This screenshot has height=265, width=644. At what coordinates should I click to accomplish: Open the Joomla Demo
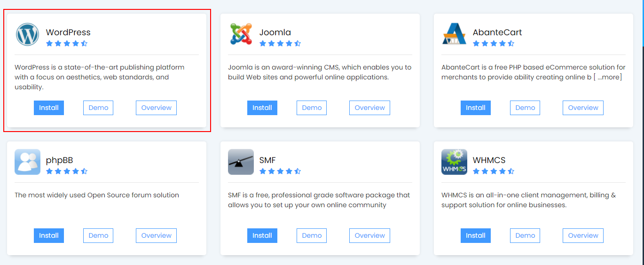click(312, 108)
